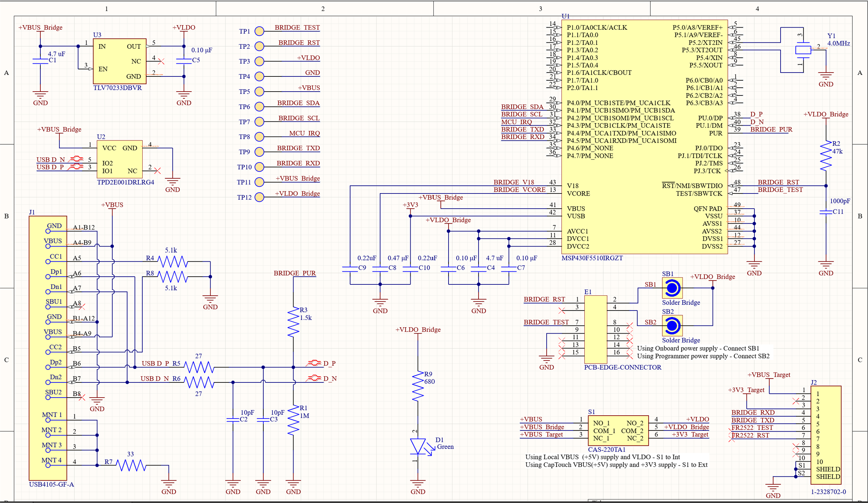Select resistor R1 1M symbol
This screenshot has width=868, height=503.
pos(293,420)
